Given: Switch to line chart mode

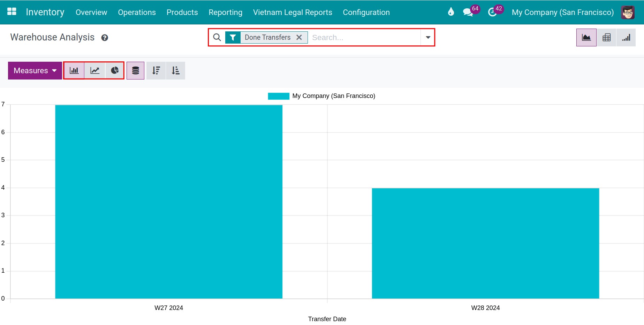Looking at the screenshot, I should (x=95, y=70).
